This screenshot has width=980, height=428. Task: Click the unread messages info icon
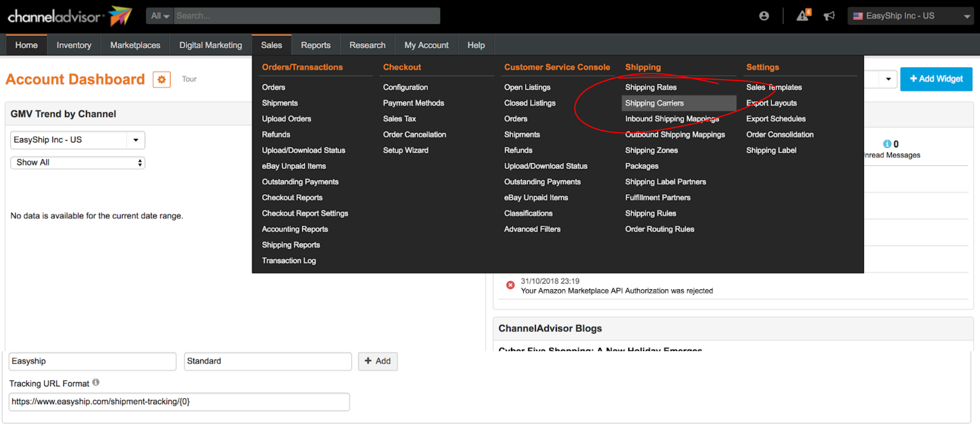887,144
